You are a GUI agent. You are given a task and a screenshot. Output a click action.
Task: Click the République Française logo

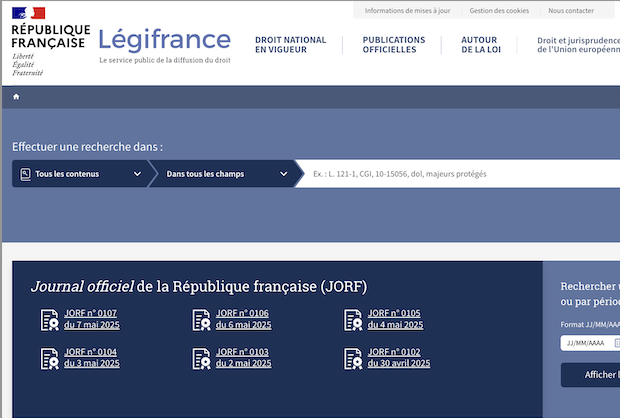(50, 40)
